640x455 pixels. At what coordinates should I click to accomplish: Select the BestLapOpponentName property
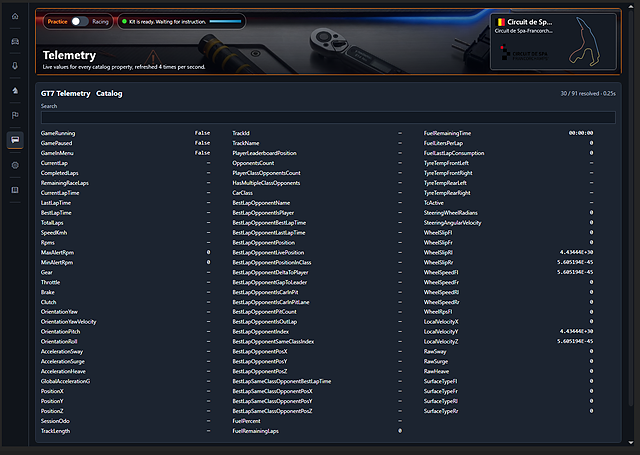click(261, 203)
